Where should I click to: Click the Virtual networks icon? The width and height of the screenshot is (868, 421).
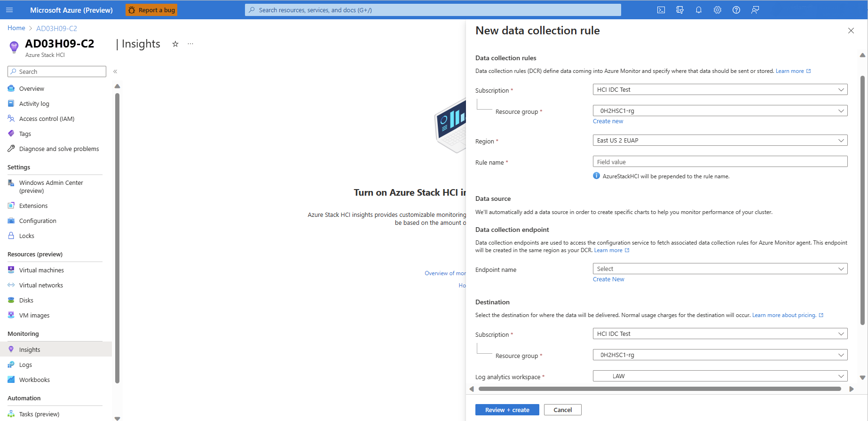tap(11, 285)
